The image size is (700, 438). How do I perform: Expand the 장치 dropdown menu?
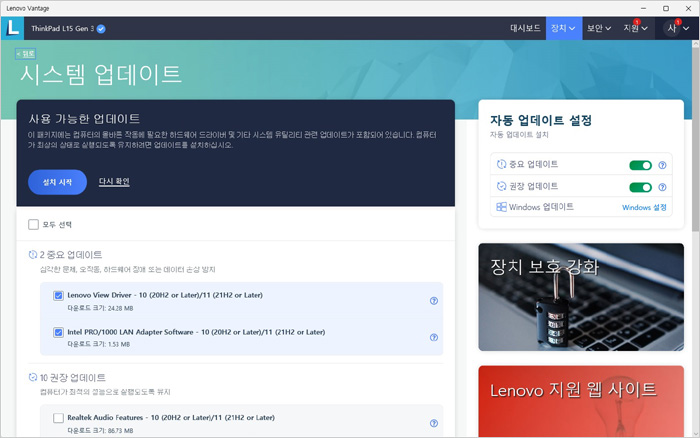[x=564, y=28]
